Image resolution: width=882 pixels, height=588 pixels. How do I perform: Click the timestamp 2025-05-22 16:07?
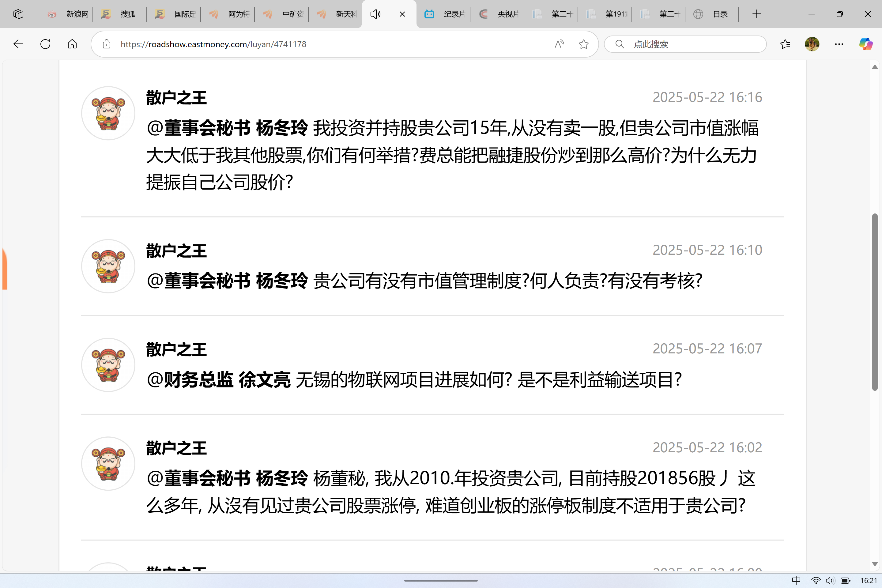(707, 349)
